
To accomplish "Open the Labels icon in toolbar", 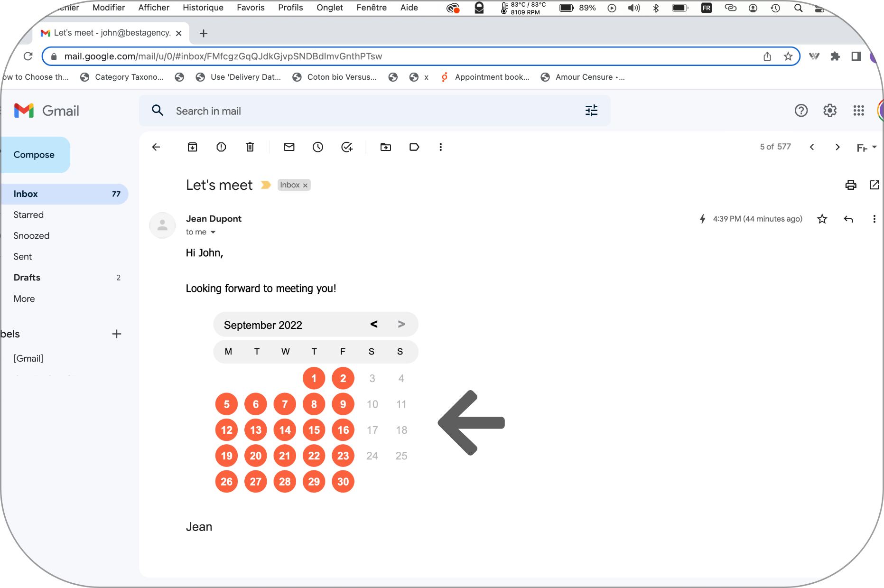I will pos(414,147).
